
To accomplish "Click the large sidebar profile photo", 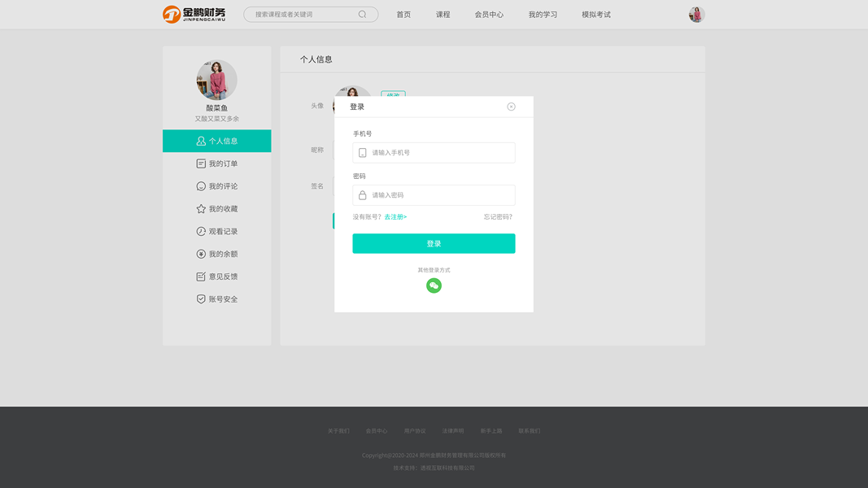I will click(x=217, y=81).
